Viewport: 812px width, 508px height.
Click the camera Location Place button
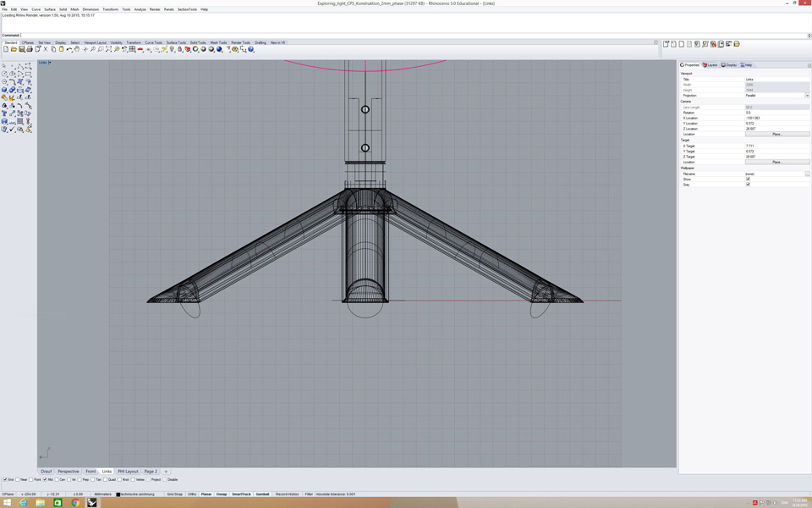click(776, 134)
